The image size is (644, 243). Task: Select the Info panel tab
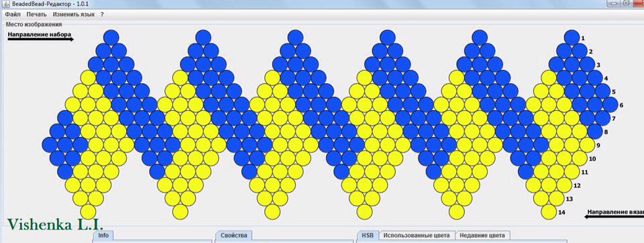click(x=103, y=236)
